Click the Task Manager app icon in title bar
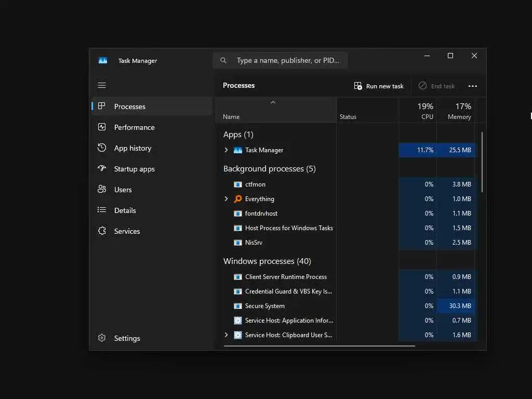Image resolution: width=532 pixels, height=399 pixels. click(x=103, y=60)
